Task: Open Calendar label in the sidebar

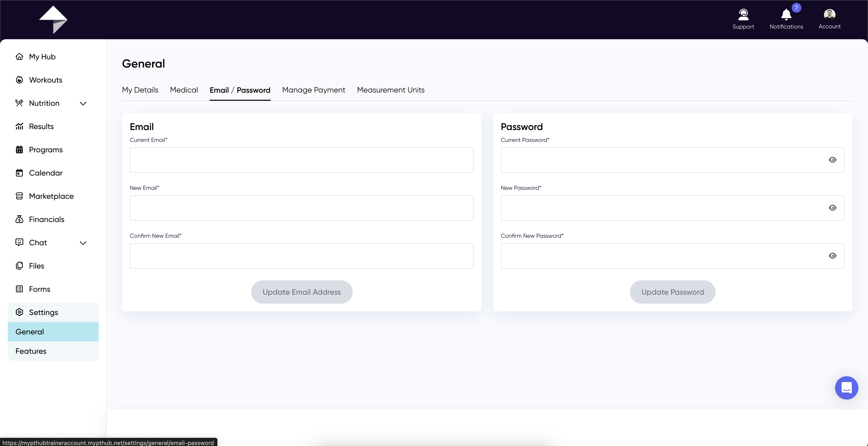Action: [x=46, y=173]
